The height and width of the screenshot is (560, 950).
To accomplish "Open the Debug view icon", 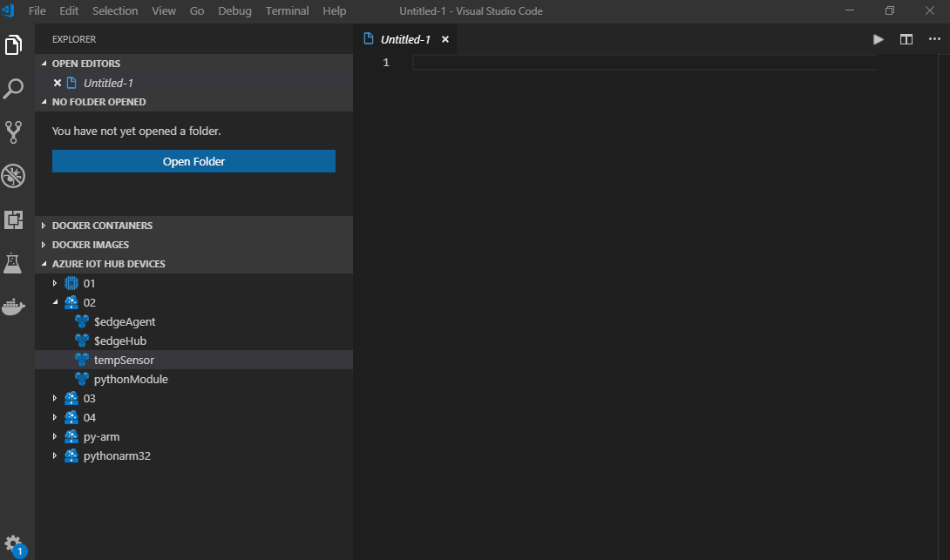I will click(13, 176).
